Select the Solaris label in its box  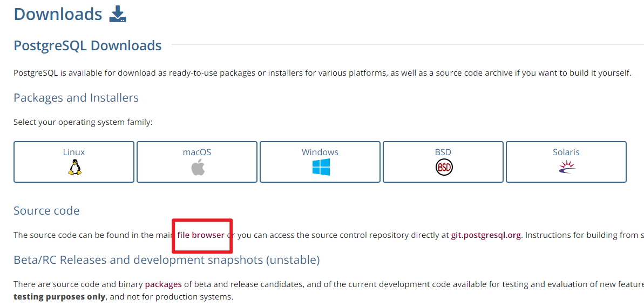566,152
